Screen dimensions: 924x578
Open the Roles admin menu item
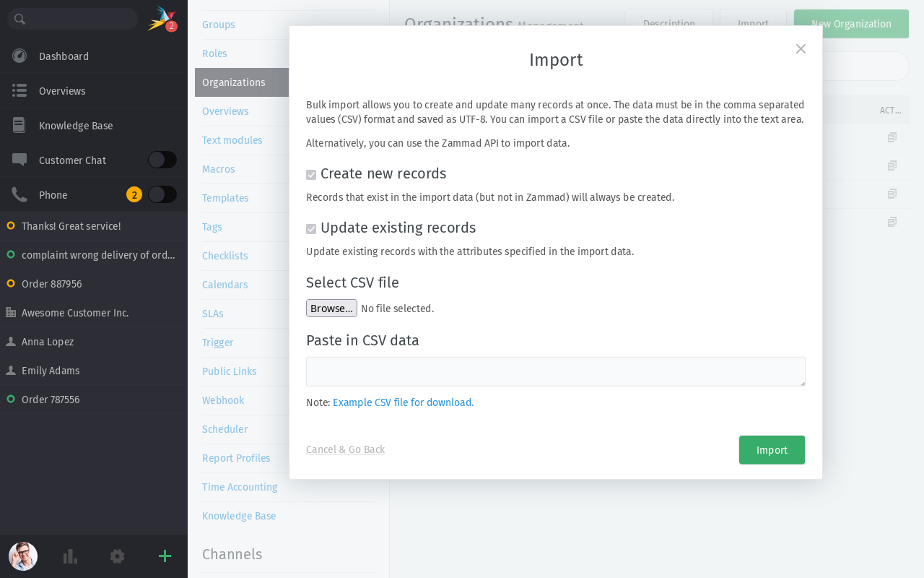[x=214, y=53]
